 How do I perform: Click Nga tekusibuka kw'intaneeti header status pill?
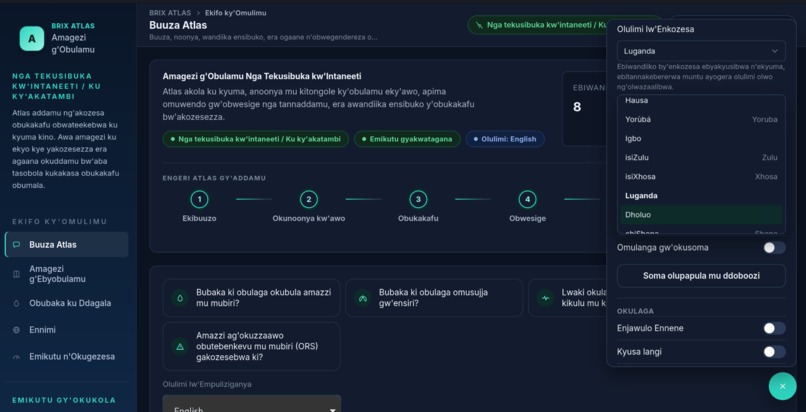click(x=537, y=25)
